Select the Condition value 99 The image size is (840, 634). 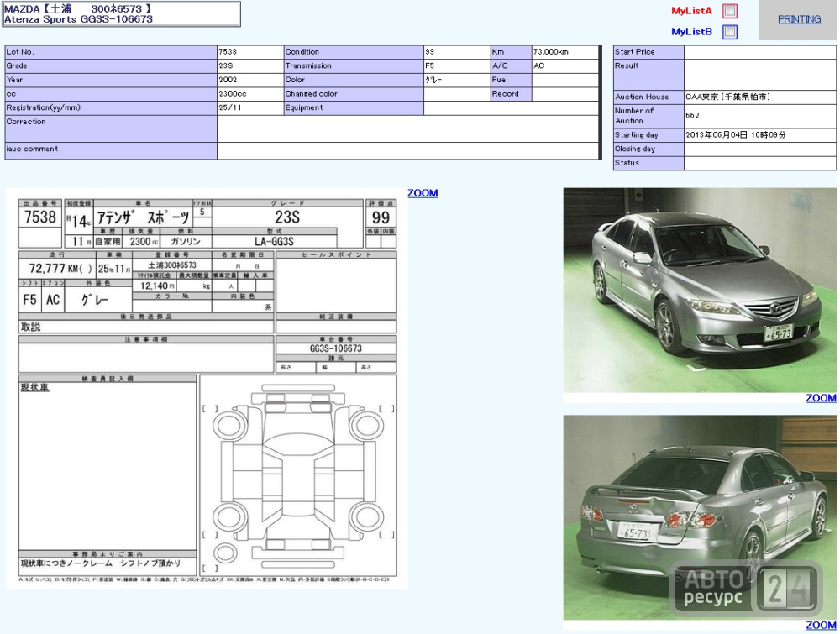429,52
